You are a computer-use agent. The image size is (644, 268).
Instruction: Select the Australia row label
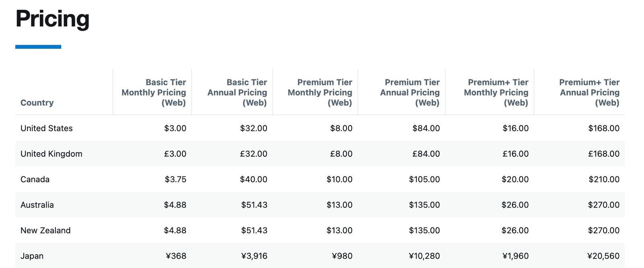(37, 205)
